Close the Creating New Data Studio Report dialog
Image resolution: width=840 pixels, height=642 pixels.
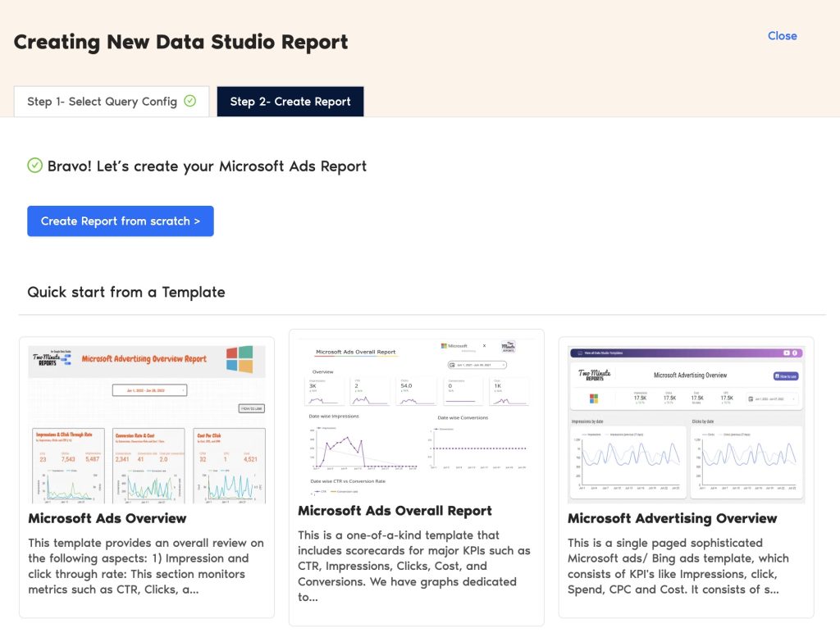point(782,36)
